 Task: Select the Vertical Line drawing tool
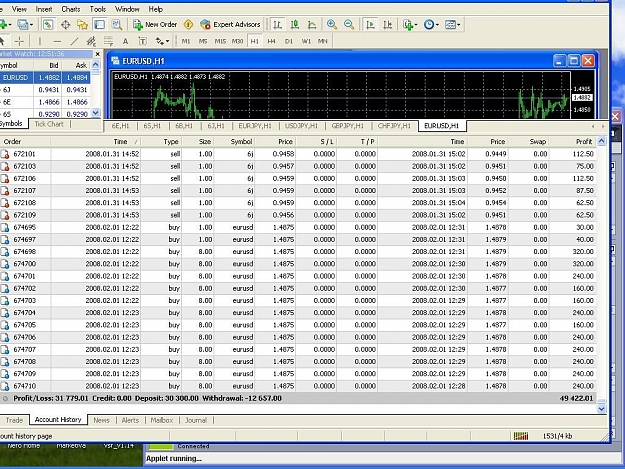coord(39,41)
